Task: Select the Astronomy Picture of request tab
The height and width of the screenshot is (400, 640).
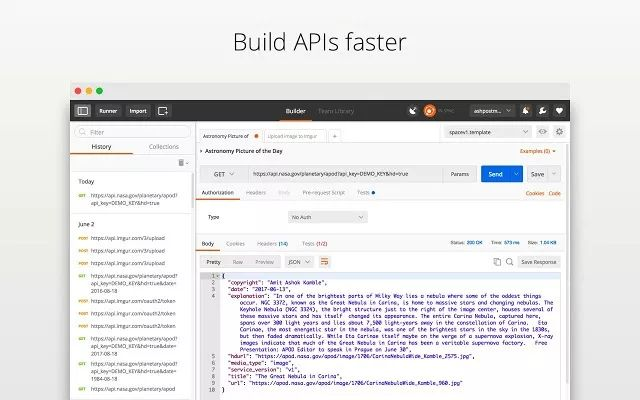Action: (x=231, y=136)
